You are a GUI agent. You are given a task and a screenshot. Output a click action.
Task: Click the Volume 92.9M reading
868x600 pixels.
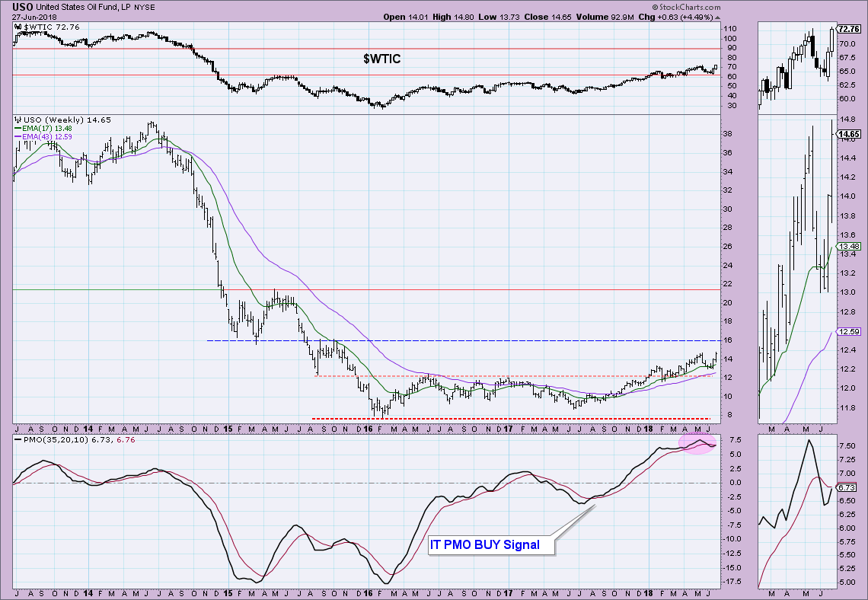(605, 18)
